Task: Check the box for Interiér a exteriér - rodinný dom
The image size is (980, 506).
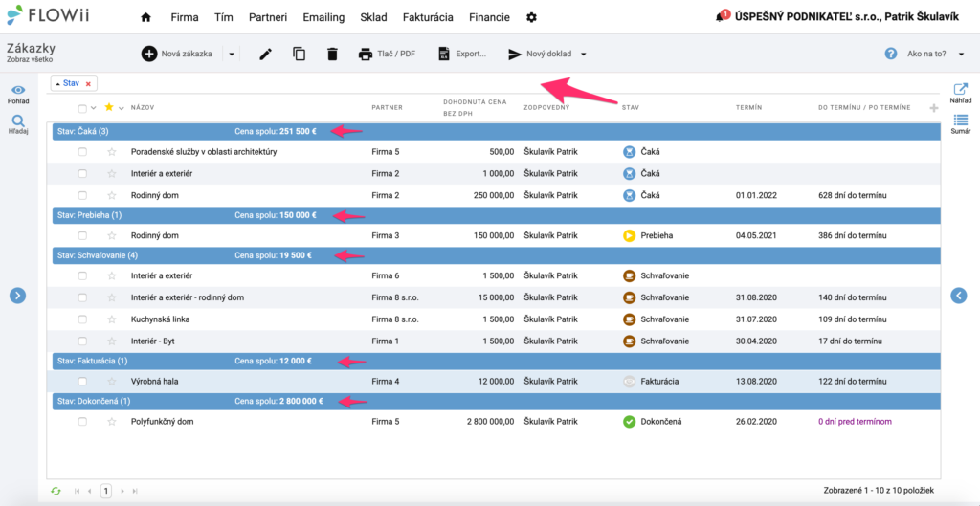Action: coord(82,297)
